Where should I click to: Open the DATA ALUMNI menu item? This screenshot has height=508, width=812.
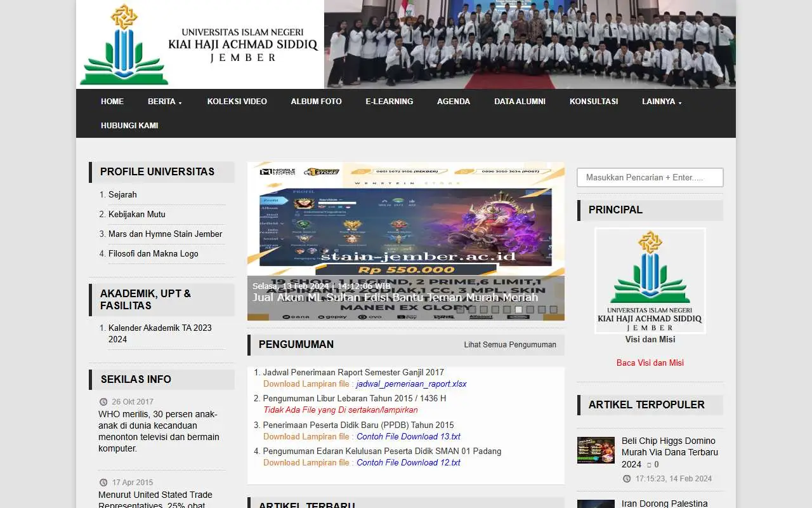pyautogui.click(x=520, y=102)
